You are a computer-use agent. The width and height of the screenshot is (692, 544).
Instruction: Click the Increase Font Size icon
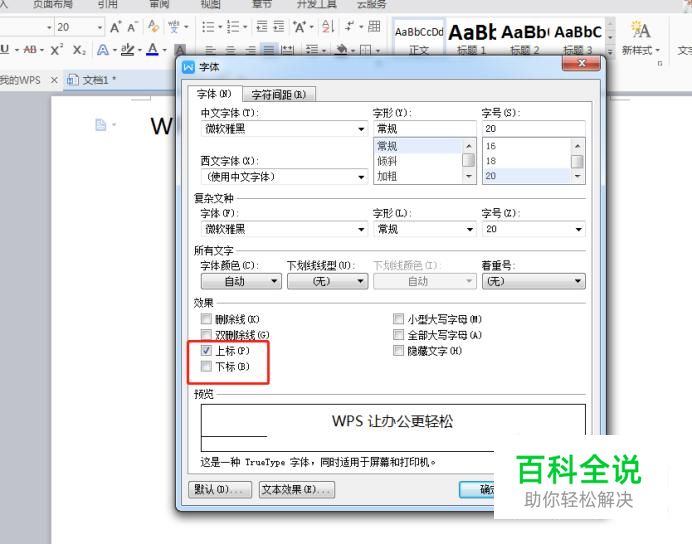(x=115, y=27)
